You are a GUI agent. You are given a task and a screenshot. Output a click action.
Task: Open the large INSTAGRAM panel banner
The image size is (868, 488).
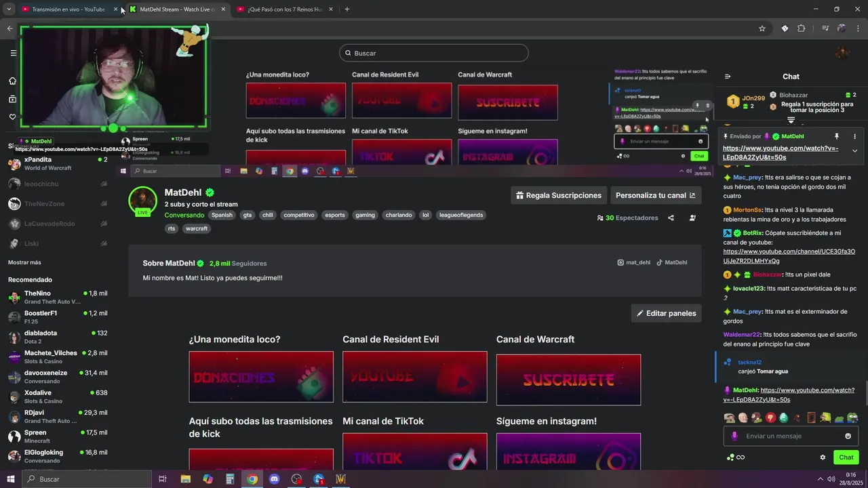pyautogui.click(x=568, y=451)
